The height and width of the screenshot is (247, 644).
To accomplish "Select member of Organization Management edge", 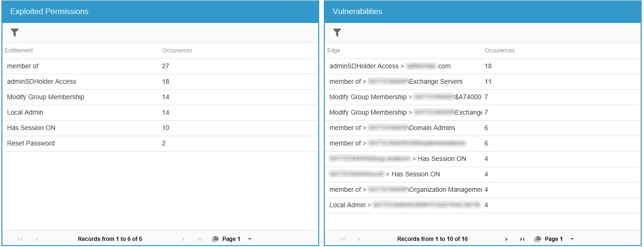I will [x=483, y=190].
